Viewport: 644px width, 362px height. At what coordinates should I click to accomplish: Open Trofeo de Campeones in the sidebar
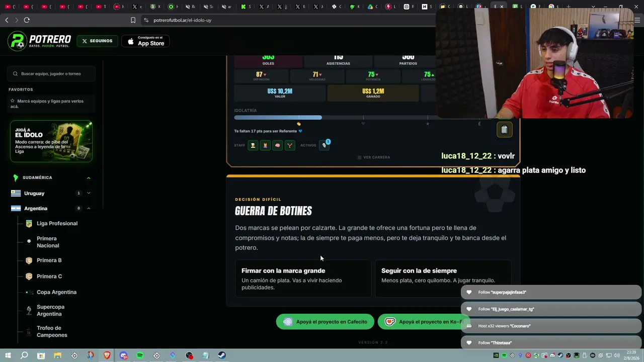coord(52,332)
